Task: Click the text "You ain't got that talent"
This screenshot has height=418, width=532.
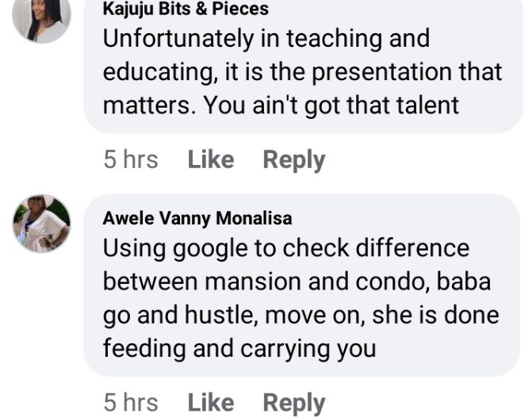Action: coord(331,105)
